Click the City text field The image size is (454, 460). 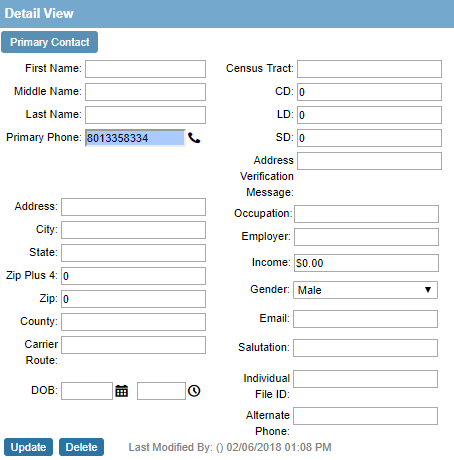133,230
